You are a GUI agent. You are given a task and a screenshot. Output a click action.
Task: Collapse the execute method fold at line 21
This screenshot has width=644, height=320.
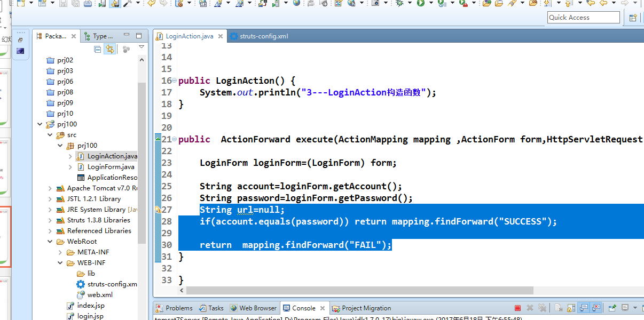click(175, 139)
